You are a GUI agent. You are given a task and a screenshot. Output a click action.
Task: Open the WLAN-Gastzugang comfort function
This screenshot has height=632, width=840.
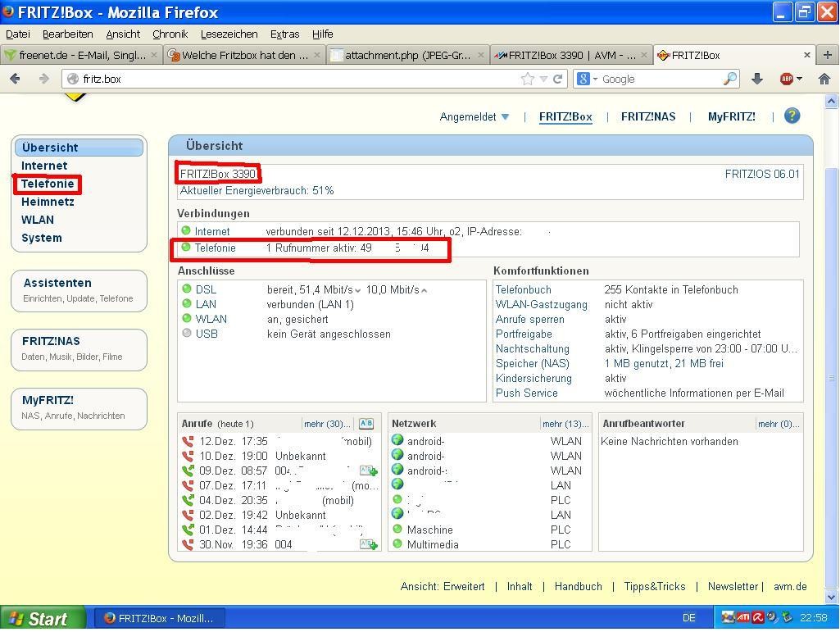coord(541,304)
